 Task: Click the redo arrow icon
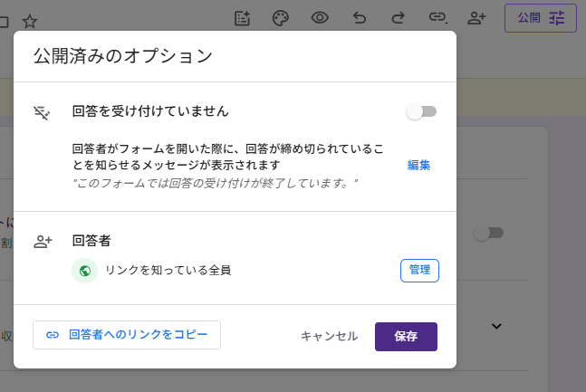tap(398, 17)
